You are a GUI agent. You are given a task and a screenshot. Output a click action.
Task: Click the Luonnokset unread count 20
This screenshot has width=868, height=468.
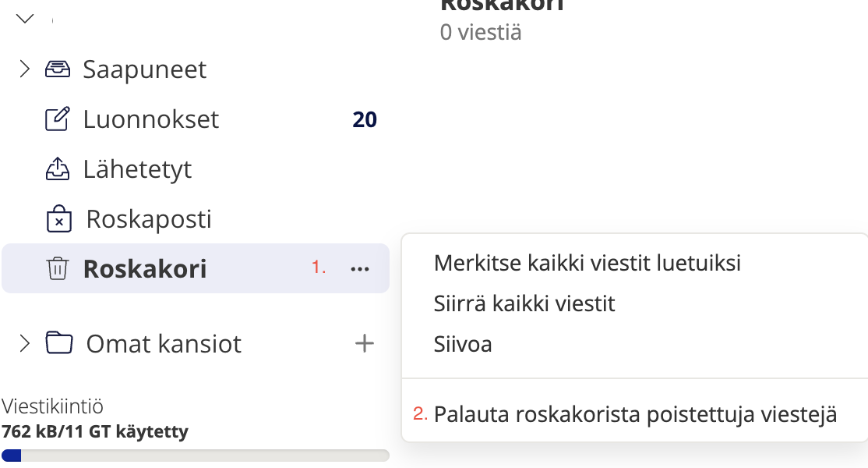(364, 119)
